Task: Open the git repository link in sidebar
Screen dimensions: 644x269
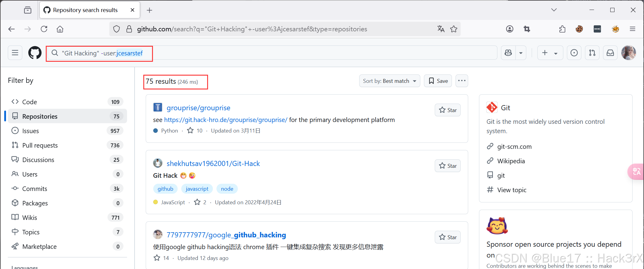Action: pos(501,176)
